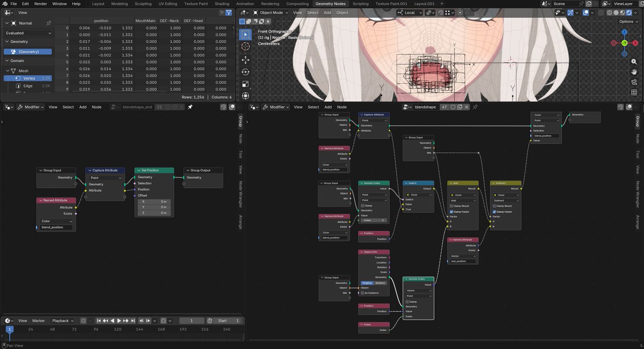
Task: Select the Move tool in viewport toolbar
Action: (245, 60)
